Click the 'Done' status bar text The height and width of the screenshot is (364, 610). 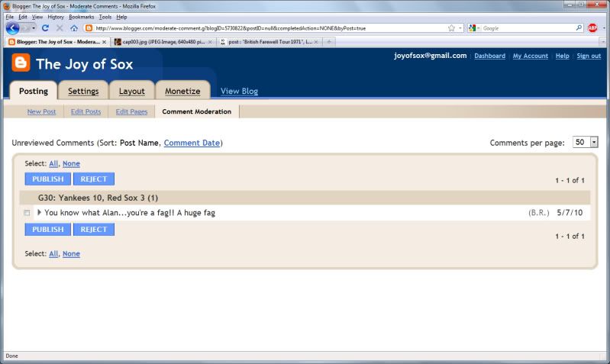(11, 356)
